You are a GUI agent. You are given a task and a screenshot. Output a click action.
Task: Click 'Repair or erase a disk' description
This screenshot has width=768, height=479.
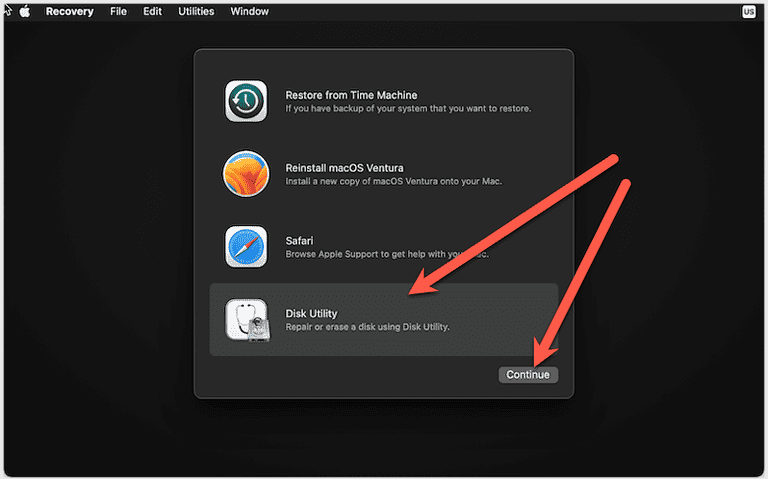click(x=368, y=327)
